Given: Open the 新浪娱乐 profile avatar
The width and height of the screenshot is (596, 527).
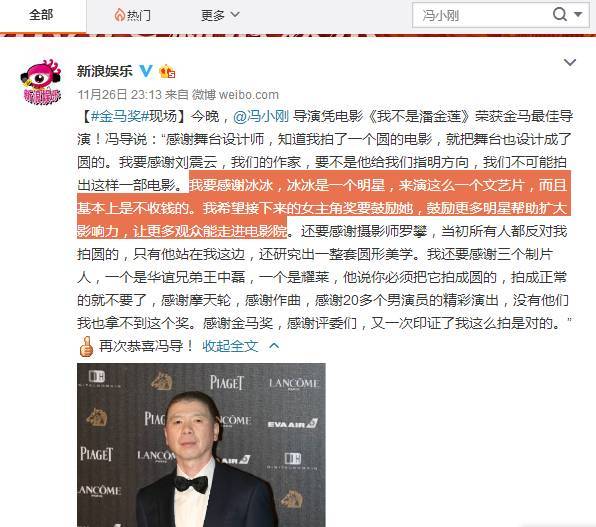Looking at the screenshot, I should 41,81.
